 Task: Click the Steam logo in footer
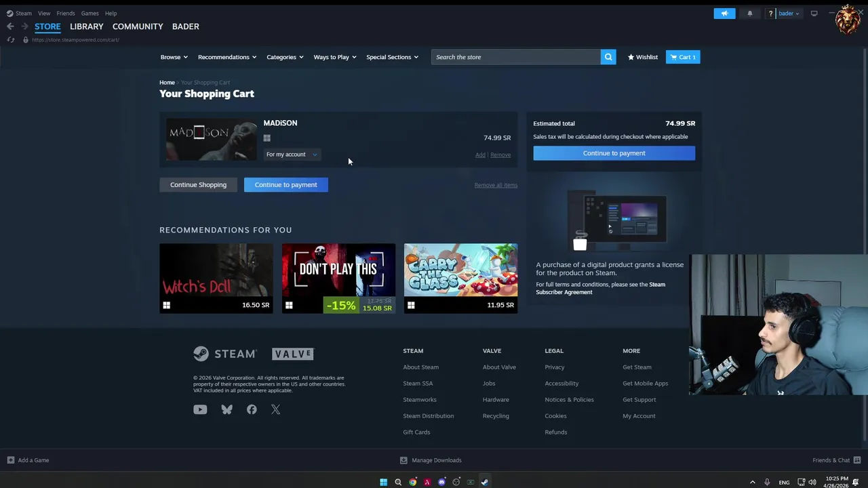pos(224,354)
